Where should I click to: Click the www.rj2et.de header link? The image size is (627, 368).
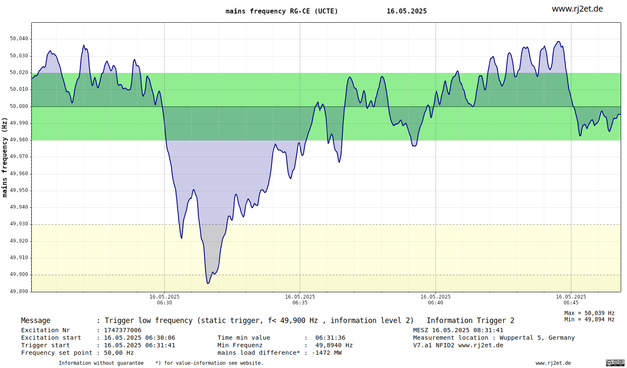(x=577, y=9)
